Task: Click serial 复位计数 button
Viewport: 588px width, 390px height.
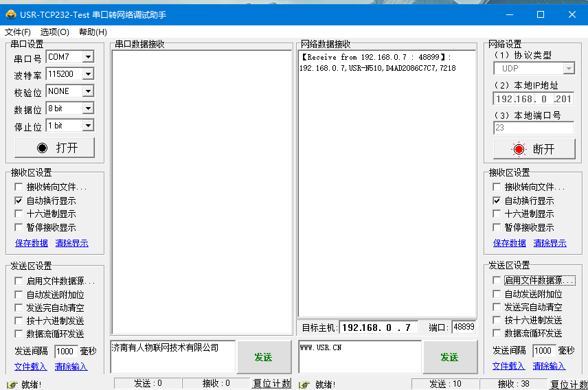Action: click(271, 383)
